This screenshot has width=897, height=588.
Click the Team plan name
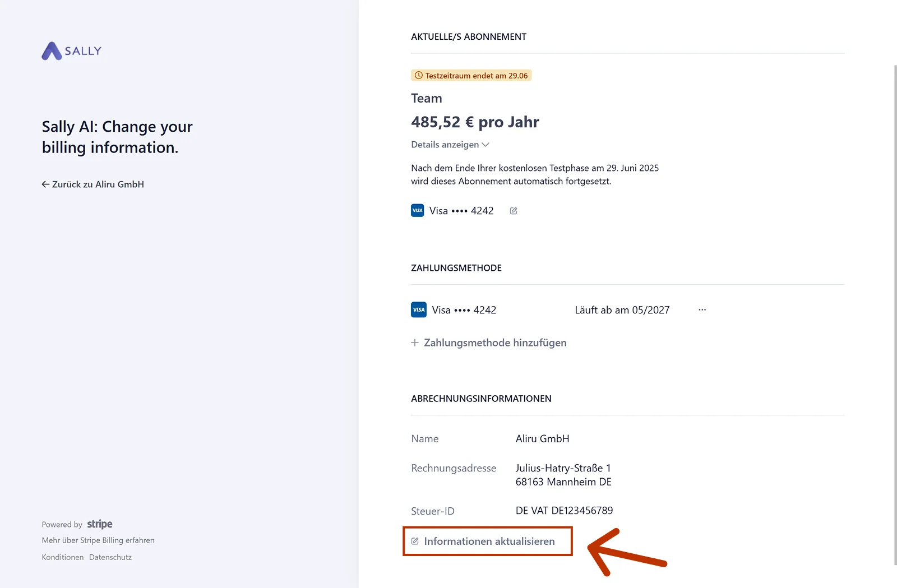pyautogui.click(x=427, y=99)
